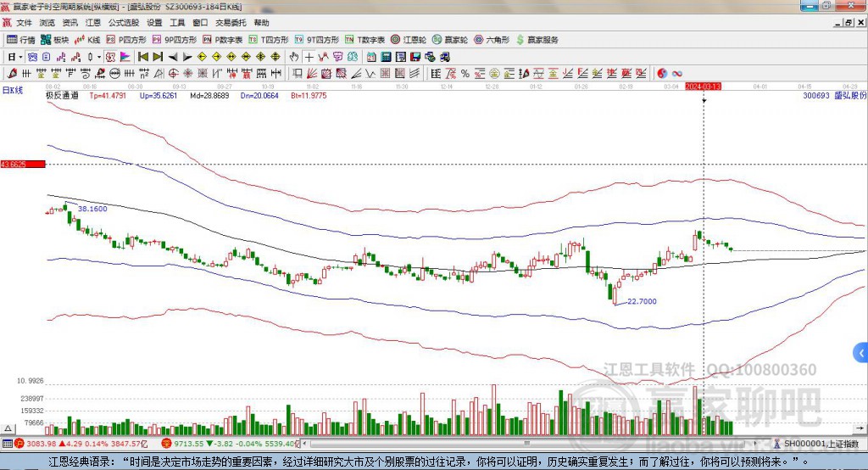Click the chart up-triangle button at lower left
The image size is (868, 470).
[x=8, y=428]
